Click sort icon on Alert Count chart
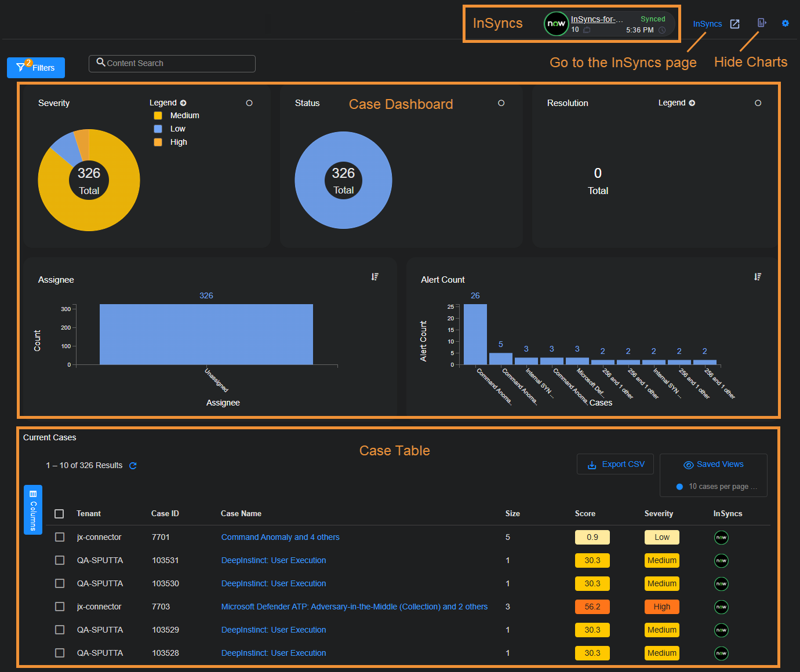The image size is (800, 672). click(x=758, y=277)
